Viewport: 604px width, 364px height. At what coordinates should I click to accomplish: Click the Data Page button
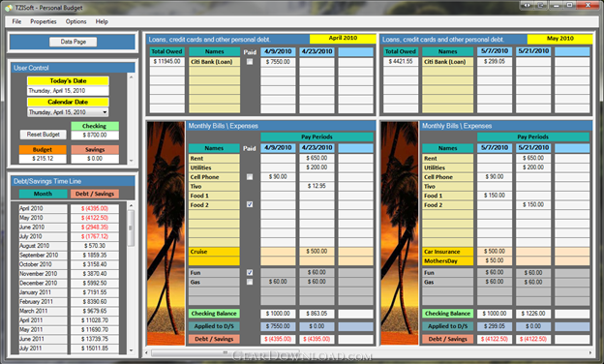[74, 42]
